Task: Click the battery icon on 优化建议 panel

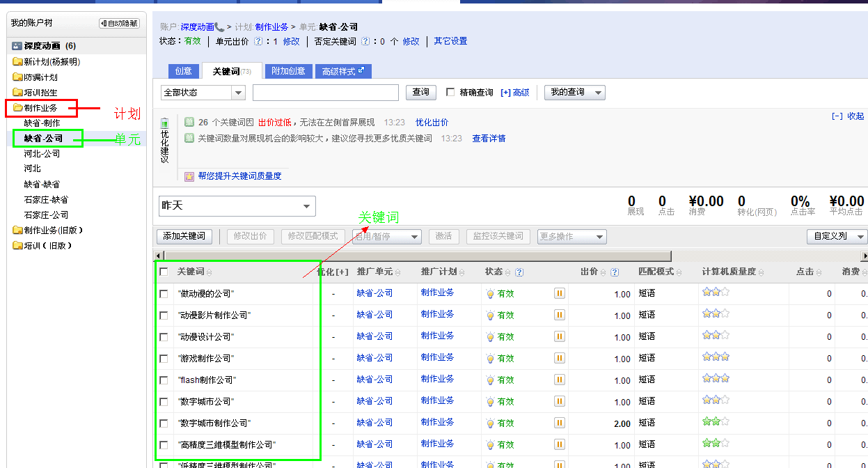Action: (x=164, y=123)
